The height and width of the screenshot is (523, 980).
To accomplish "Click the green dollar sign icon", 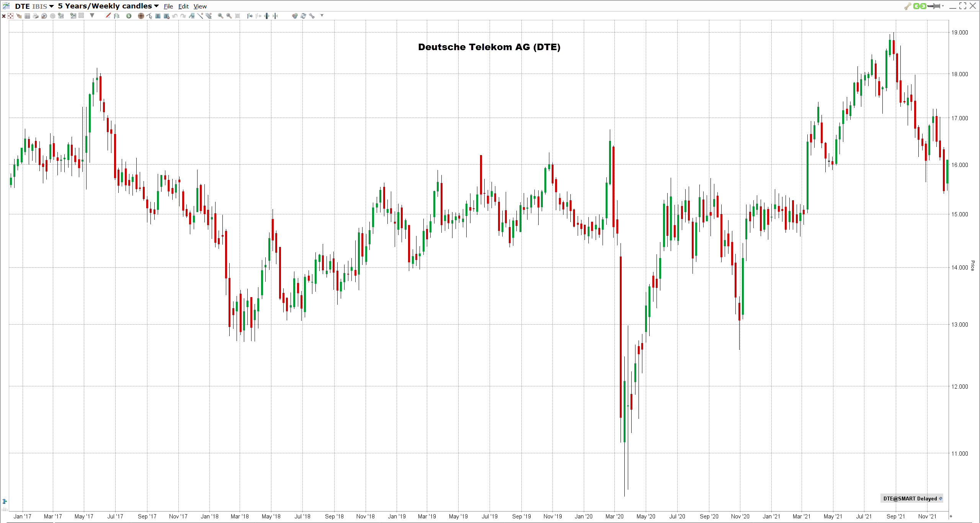I will pyautogui.click(x=129, y=16).
